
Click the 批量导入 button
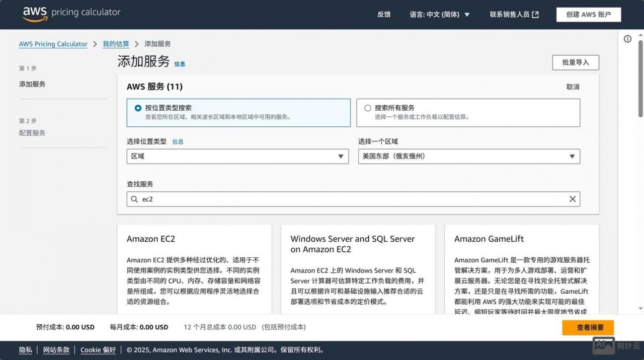pyautogui.click(x=575, y=62)
